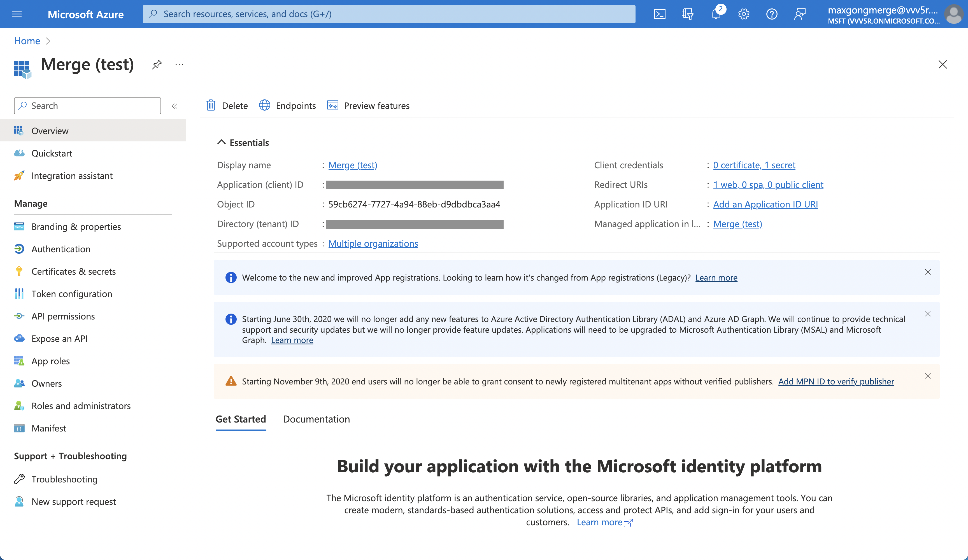This screenshot has height=560, width=968.
Task: Open the Add MPN ID to verify publisher link
Action: click(x=836, y=381)
